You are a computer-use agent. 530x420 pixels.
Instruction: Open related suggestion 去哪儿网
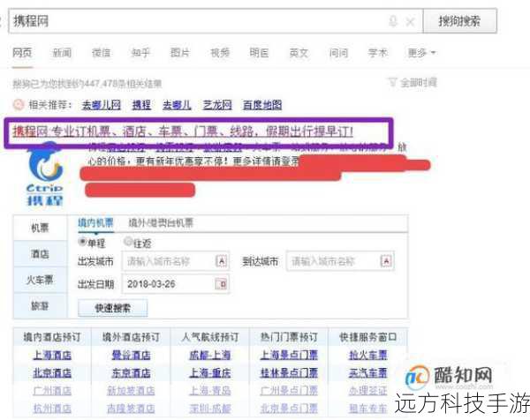(101, 105)
